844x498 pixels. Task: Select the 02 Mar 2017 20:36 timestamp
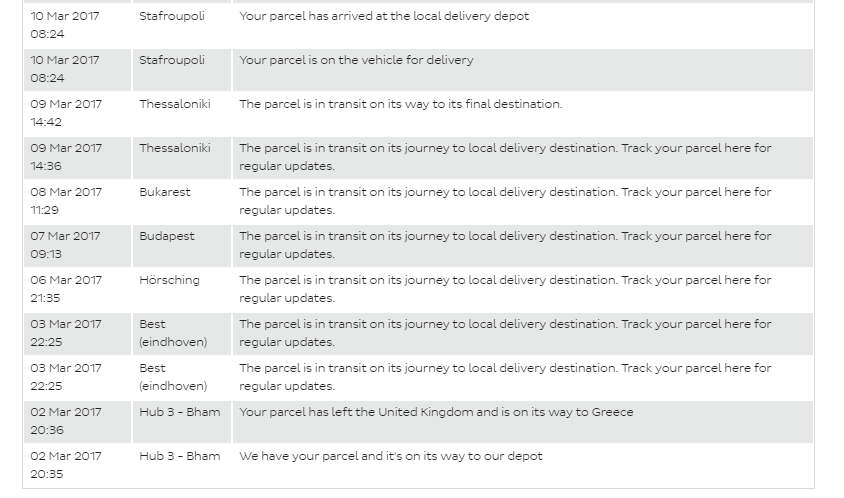coord(66,421)
